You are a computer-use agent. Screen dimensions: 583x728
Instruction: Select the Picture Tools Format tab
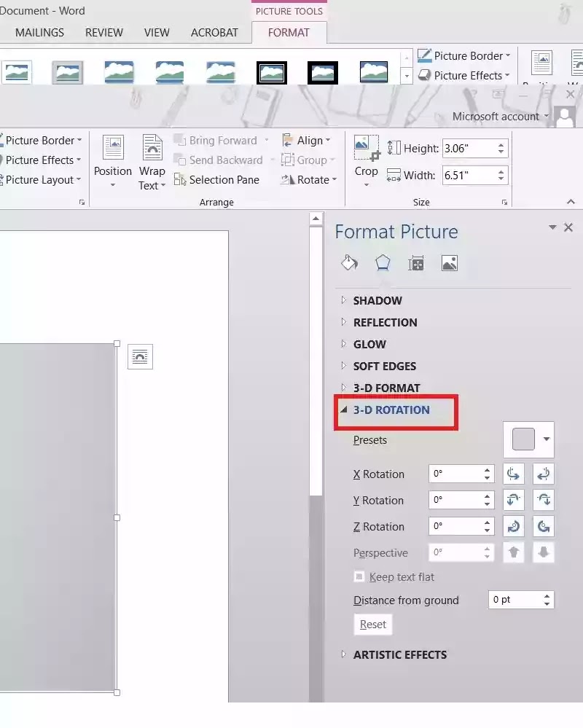click(x=289, y=33)
